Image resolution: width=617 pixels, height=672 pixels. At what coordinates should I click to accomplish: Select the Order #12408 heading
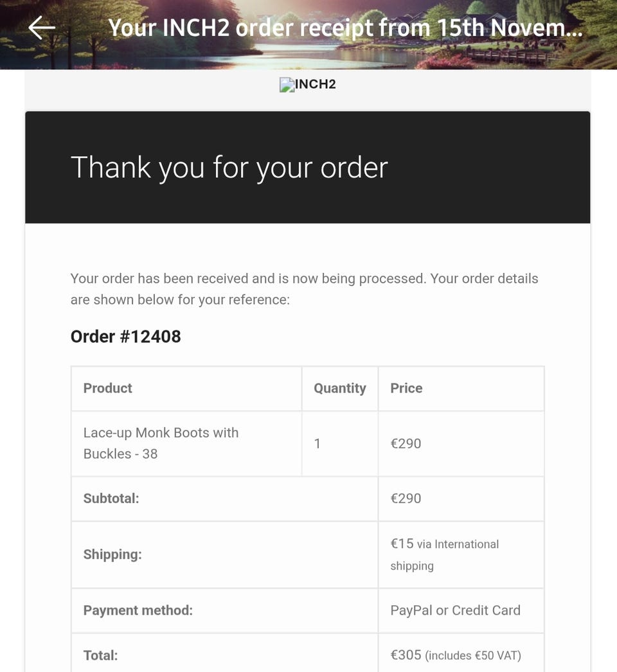click(125, 336)
